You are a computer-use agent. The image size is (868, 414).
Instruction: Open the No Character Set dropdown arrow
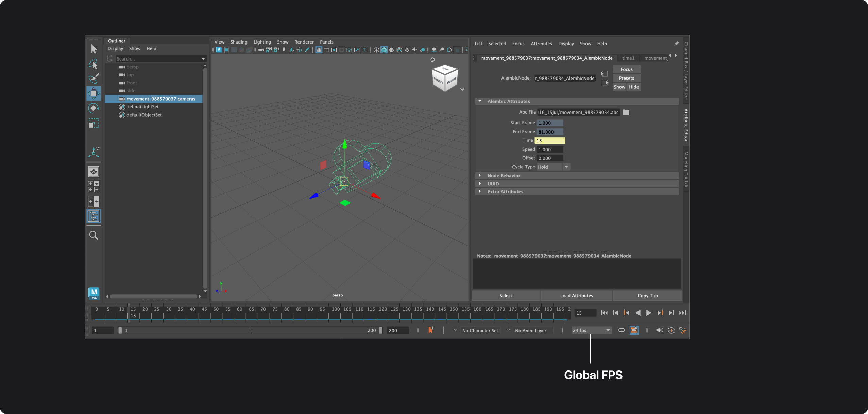click(x=455, y=330)
